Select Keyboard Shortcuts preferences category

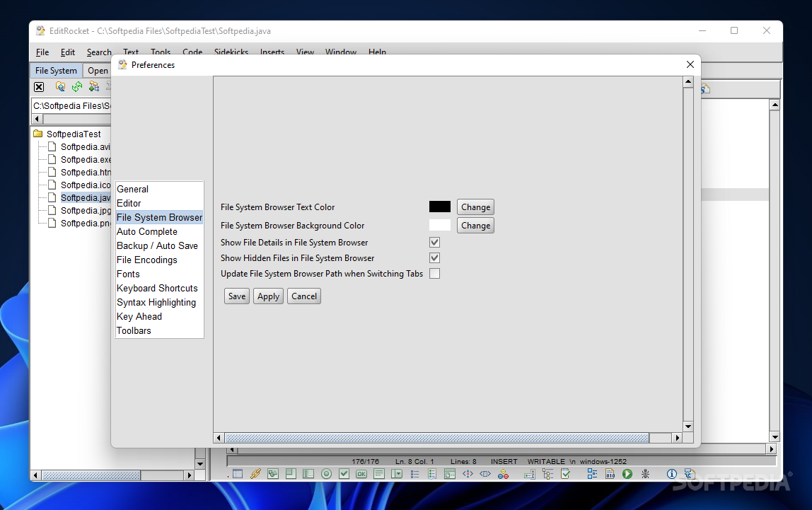coord(160,288)
